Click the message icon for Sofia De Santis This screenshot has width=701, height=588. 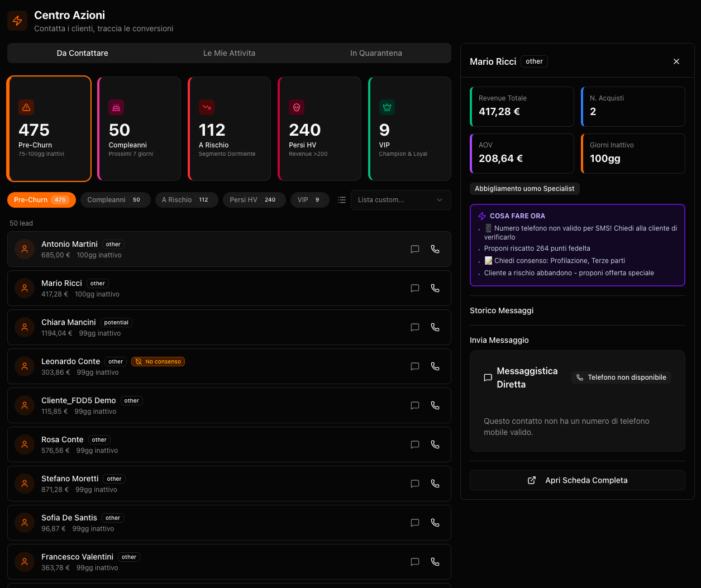click(x=415, y=523)
